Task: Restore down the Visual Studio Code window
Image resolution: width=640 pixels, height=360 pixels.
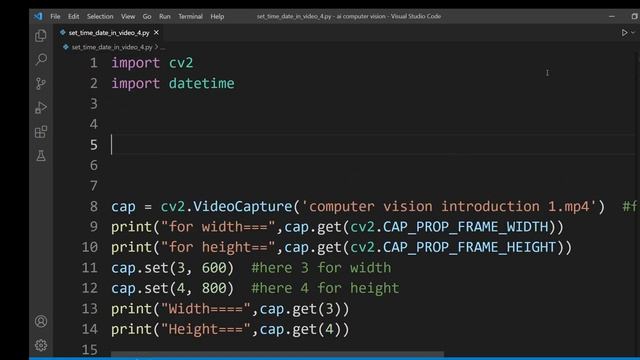Action: point(634,16)
